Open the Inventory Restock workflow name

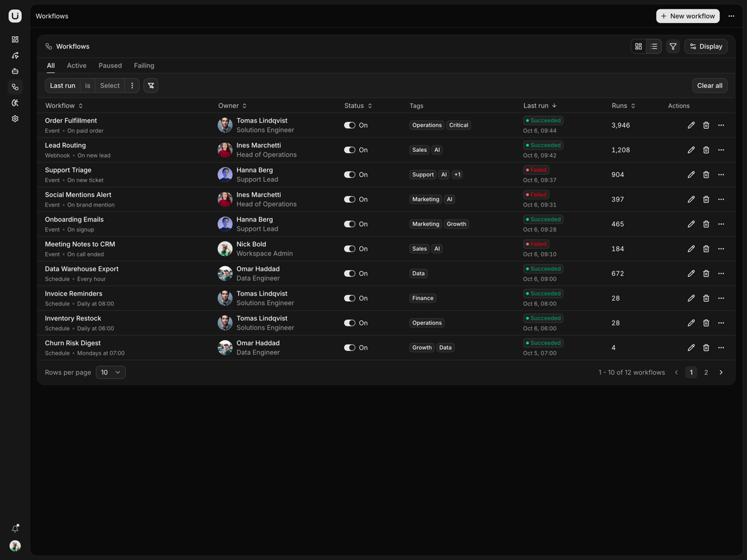coord(73,319)
